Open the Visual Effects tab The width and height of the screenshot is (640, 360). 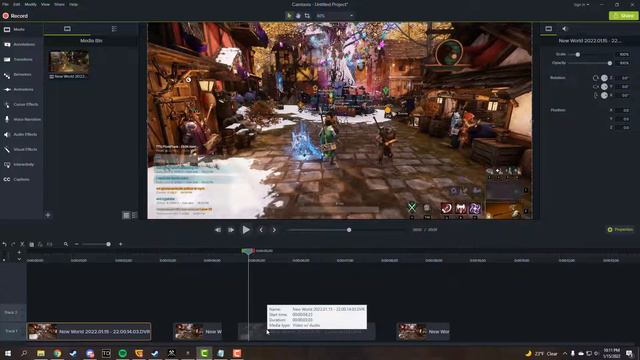[x=22, y=149]
